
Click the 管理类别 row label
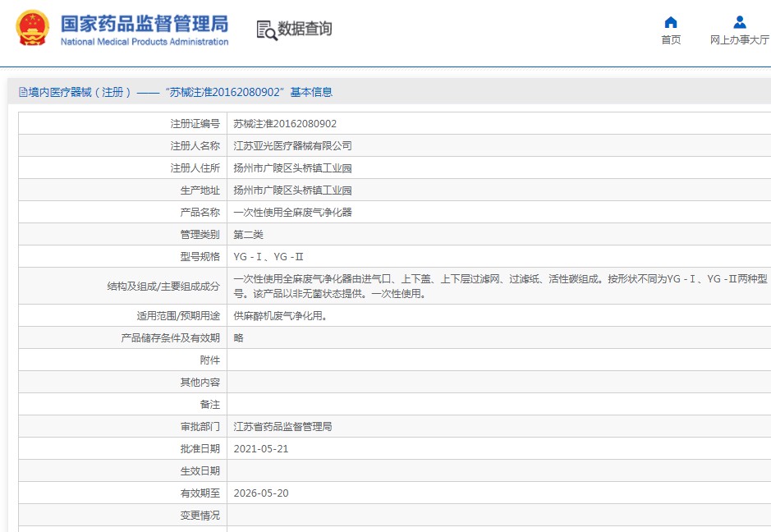point(200,234)
